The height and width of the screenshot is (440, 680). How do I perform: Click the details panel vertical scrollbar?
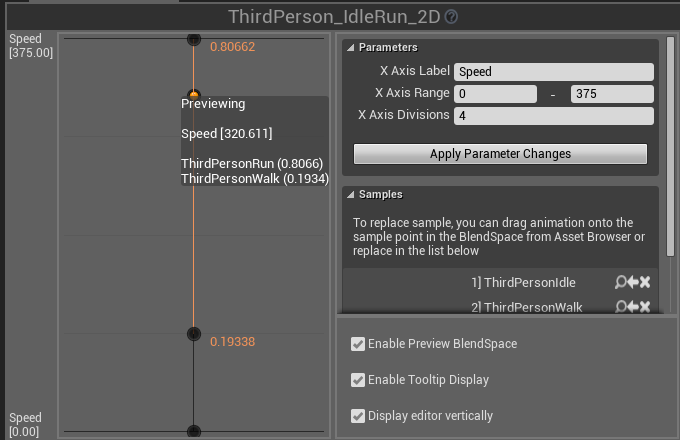(x=670, y=147)
